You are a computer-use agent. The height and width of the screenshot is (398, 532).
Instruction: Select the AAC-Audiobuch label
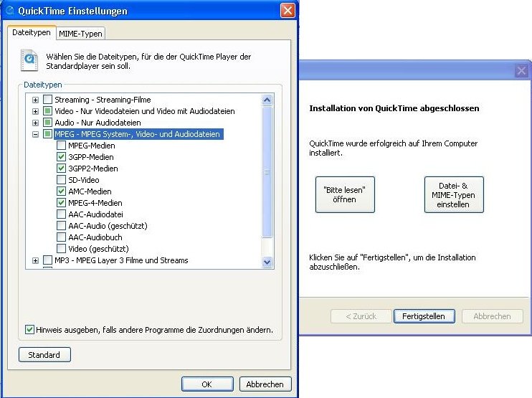[95, 237]
